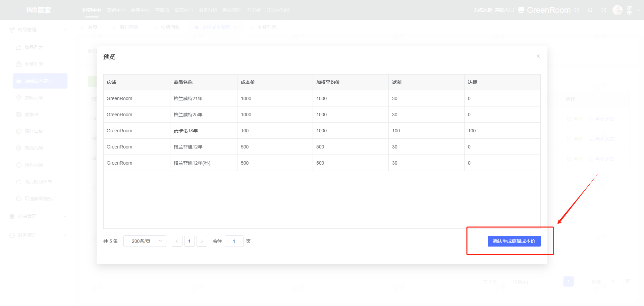Open 店铺成本管理 in sidebar
The height and width of the screenshot is (306, 644).
coord(40,81)
